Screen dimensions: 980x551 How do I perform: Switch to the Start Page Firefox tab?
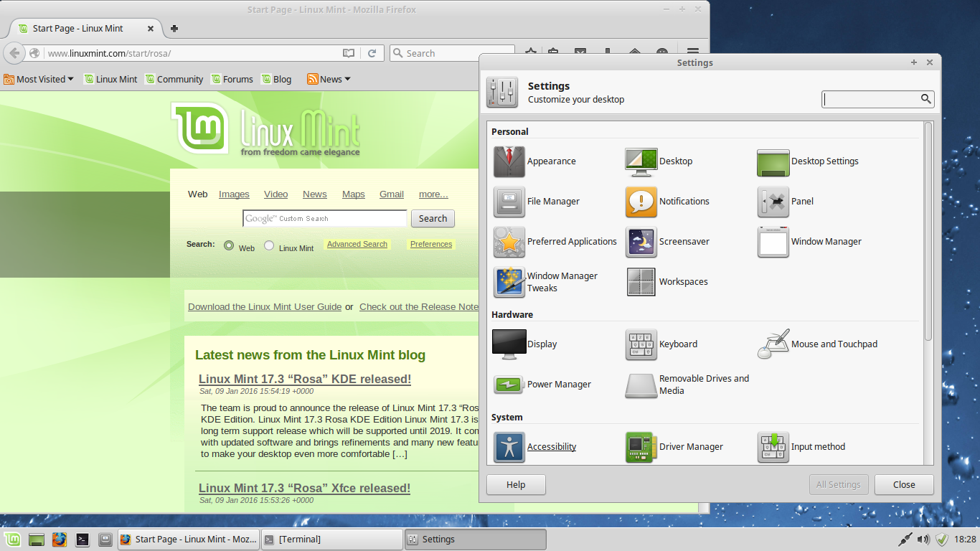[x=85, y=29]
